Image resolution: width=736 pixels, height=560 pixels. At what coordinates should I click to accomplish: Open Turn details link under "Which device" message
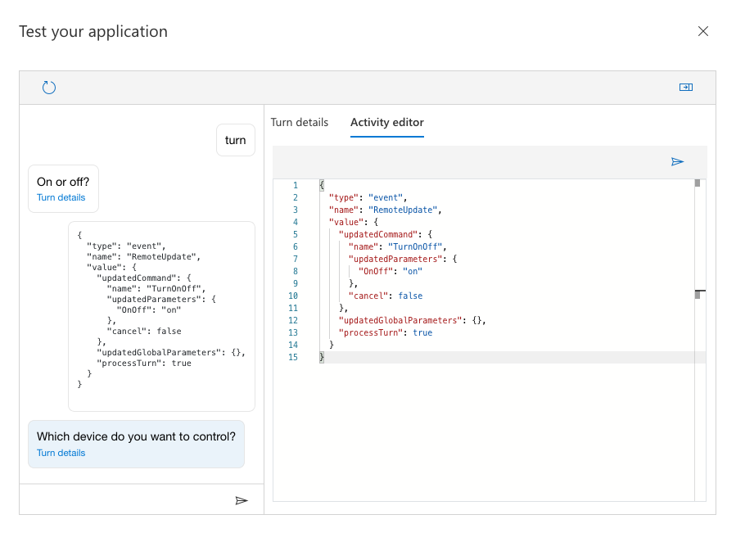[x=61, y=453]
